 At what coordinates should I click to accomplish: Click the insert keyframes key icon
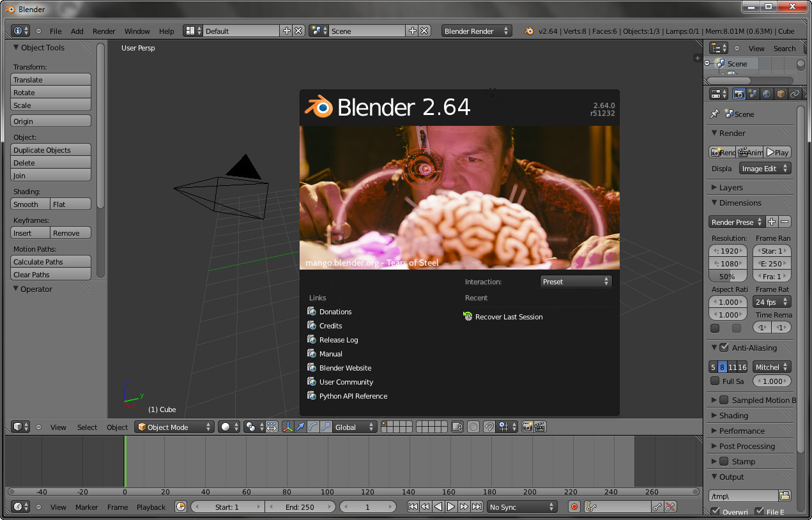pos(657,507)
